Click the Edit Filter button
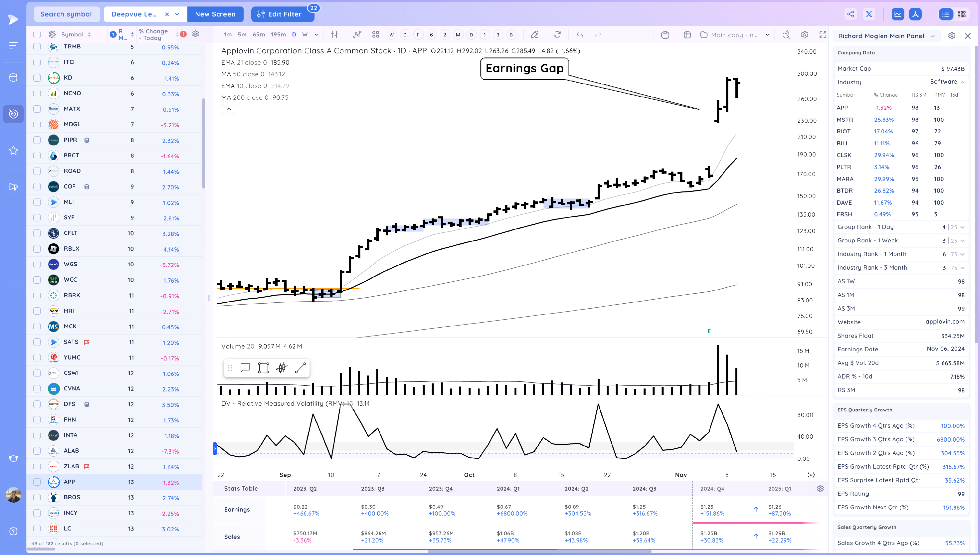980x555 pixels. pyautogui.click(x=282, y=14)
